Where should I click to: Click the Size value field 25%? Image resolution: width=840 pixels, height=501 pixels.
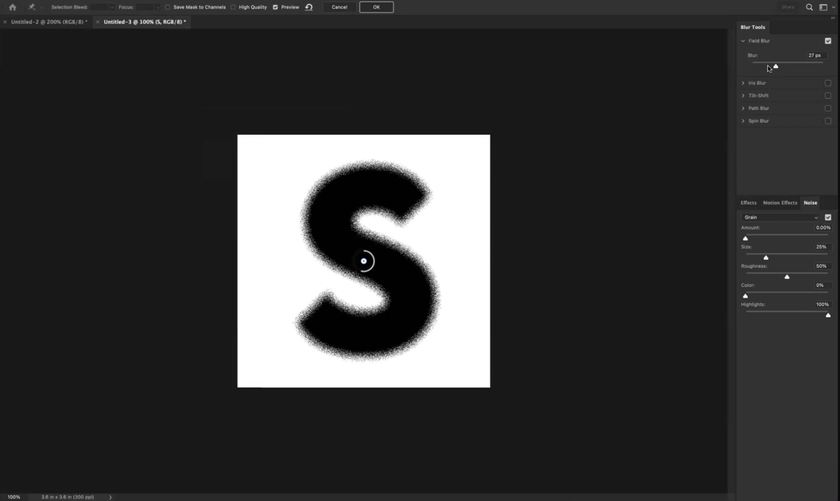coord(821,247)
